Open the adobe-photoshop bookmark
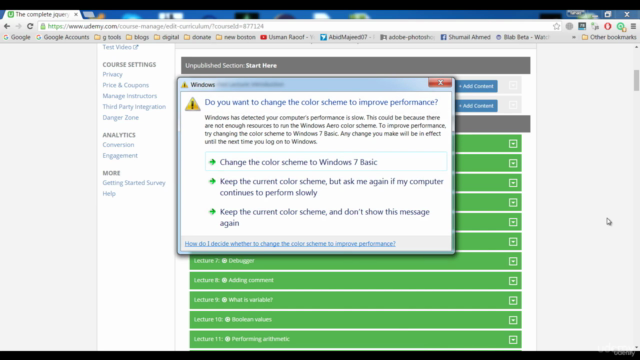The height and width of the screenshot is (360, 640). (407, 37)
